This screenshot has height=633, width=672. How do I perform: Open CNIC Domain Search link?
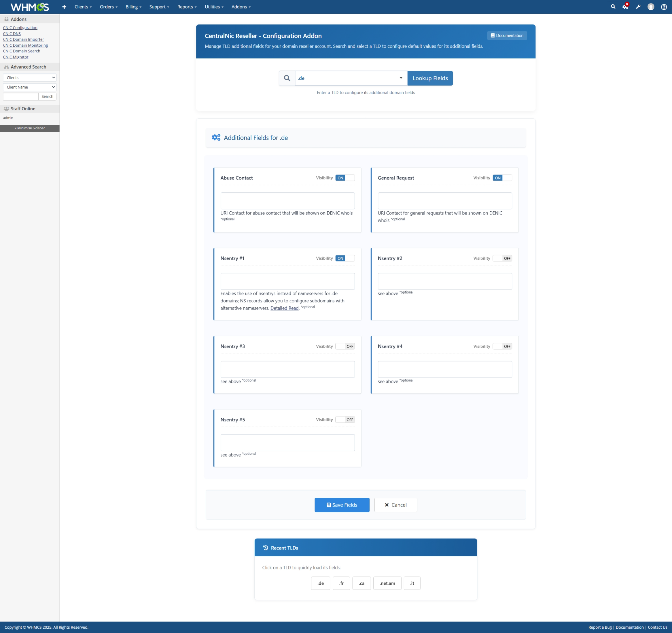pyautogui.click(x=22, y=51)
